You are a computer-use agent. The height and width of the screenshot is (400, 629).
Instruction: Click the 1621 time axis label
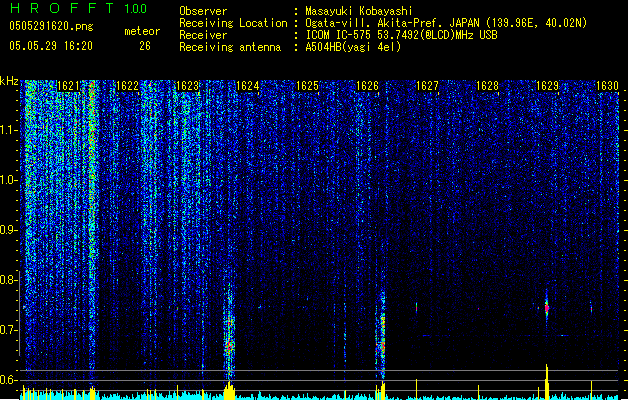click(68, 86)
